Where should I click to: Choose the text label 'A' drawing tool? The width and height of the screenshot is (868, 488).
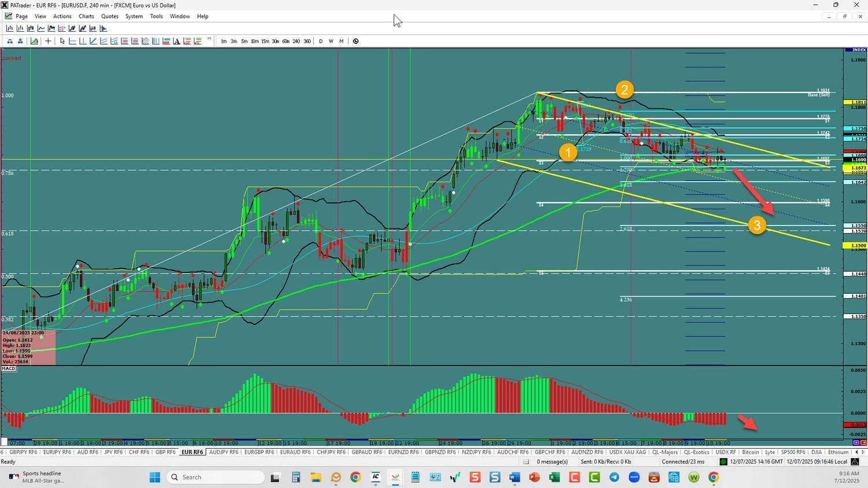[x=176, y=41]
